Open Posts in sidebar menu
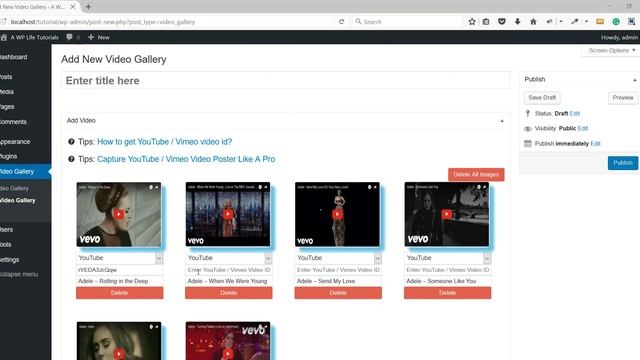Image resolution: width=640 pixels, height=360 pixels. [x=6, y=77]
